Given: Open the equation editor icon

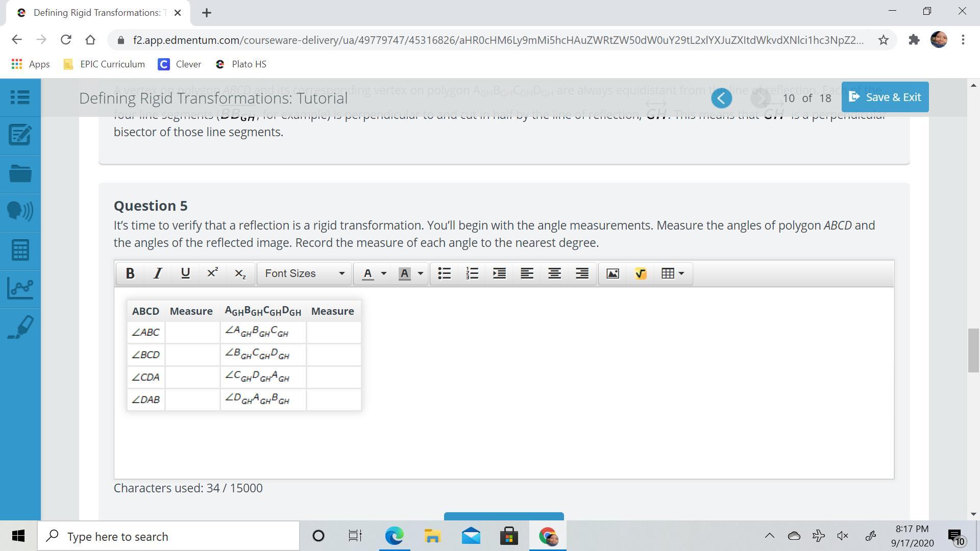Looking at the screenshot, I should click(641, 273).
